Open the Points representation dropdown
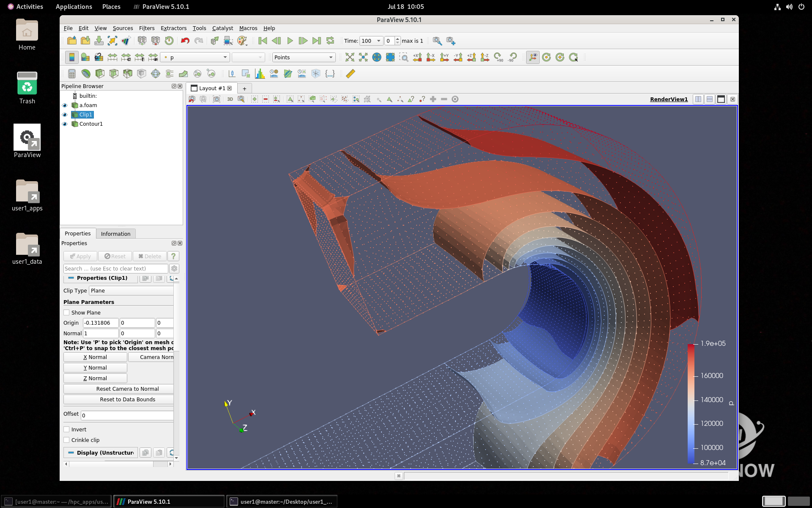812x508 pixels. click(x=304, y=57)
